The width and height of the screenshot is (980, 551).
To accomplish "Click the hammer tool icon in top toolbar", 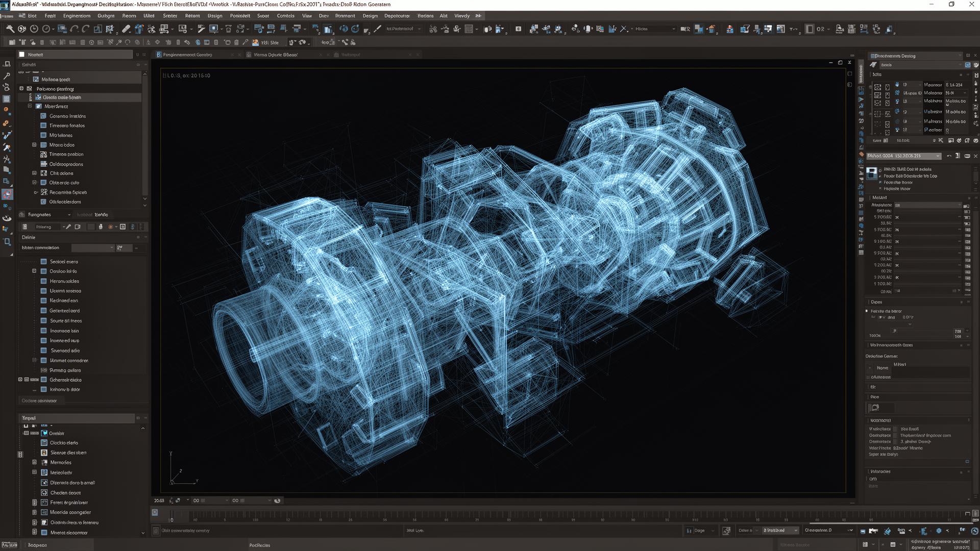I will click(x=10, y=29).
